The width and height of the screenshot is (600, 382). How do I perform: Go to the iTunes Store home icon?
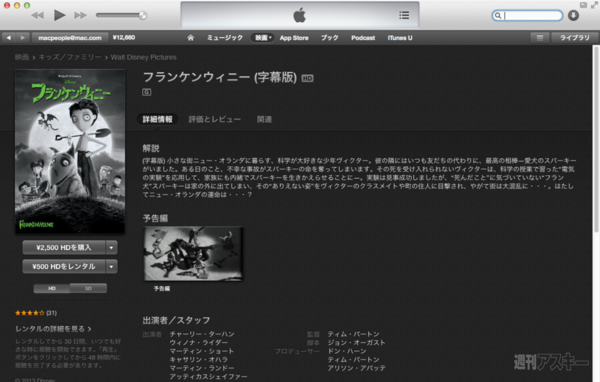[191, 38]
